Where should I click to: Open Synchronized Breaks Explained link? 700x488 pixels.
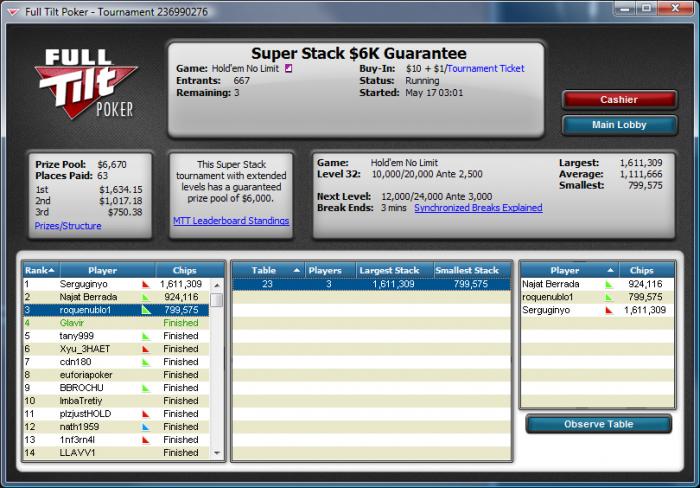point(478,208)
